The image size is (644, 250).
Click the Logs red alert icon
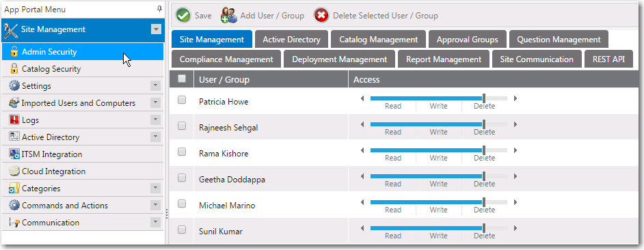14,120
